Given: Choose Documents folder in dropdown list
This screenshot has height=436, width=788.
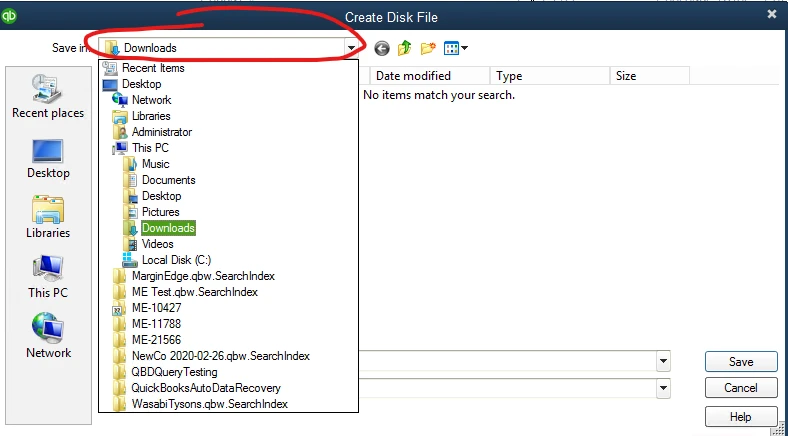Looking at the screenshot, I should 168,180.
